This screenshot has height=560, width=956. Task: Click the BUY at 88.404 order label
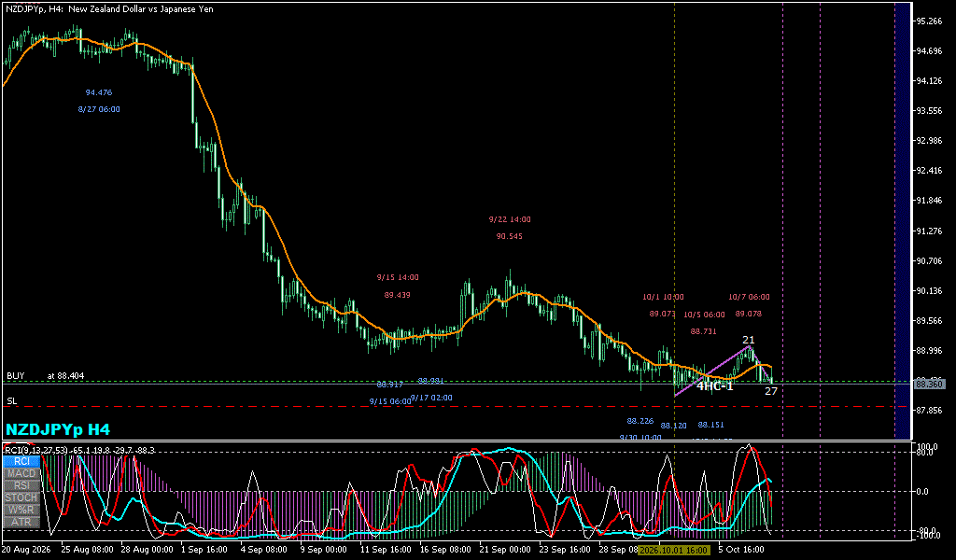(46, 376)
